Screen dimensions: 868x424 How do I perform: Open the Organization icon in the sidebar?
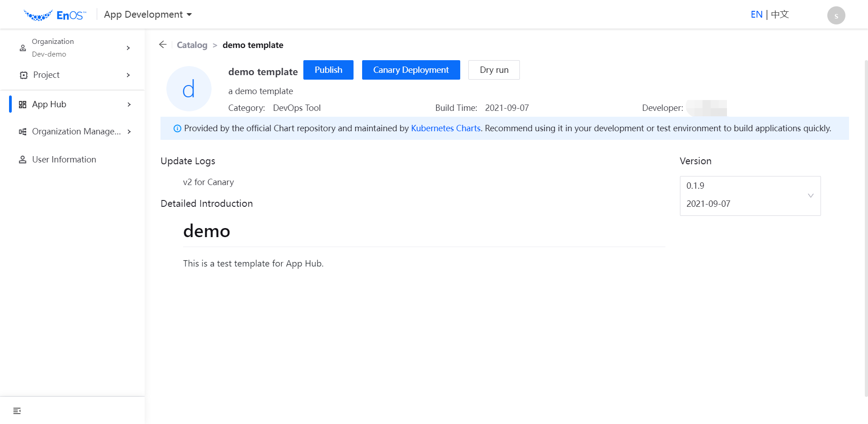(23, 48)
